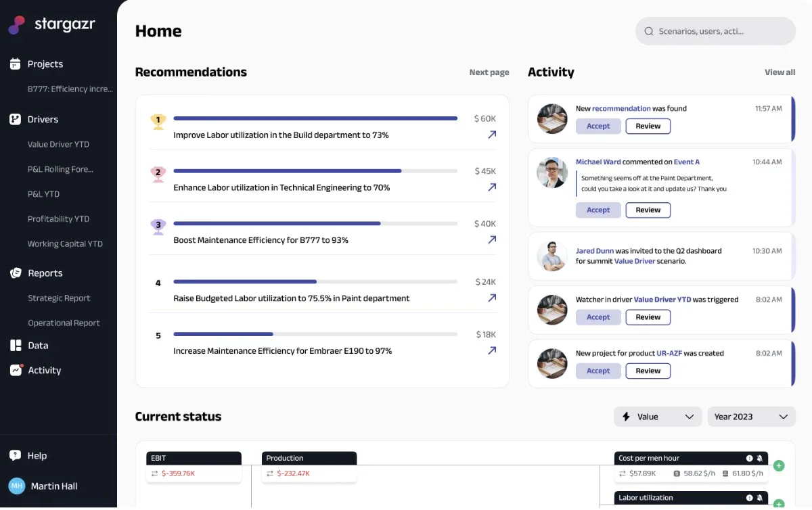Click the progress bar of the top recommendation
The width and height of the screenshot is (812, 510).
pos(315,118)
